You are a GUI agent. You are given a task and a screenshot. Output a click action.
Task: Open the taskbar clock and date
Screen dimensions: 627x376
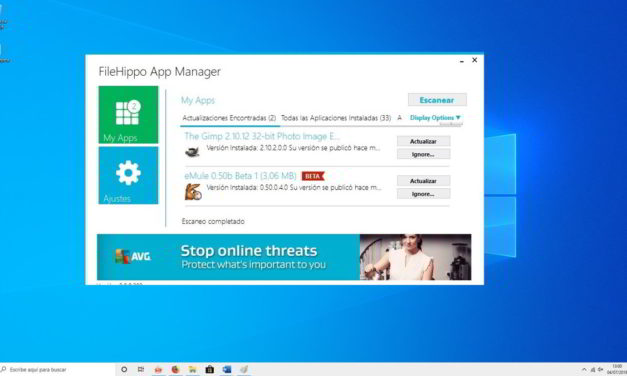point(617,370)
